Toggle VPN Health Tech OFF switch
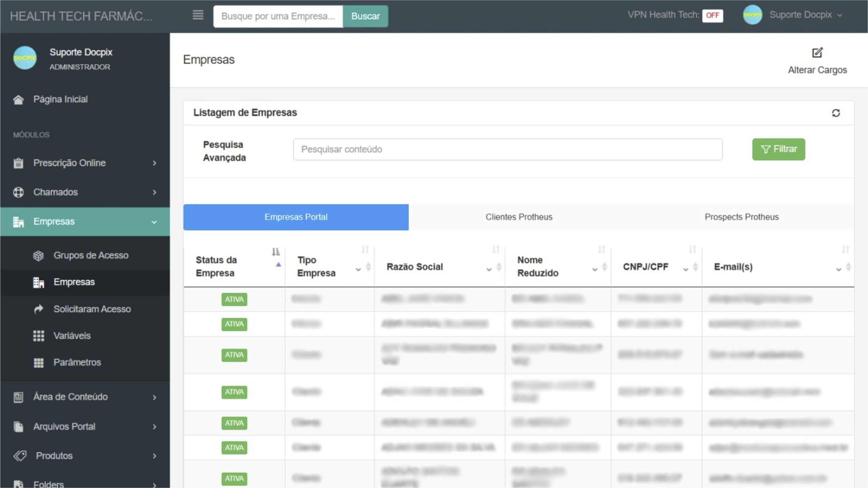The width and height of the screenshot is (868, 488). pyautogui.click(x=712, y=15)
